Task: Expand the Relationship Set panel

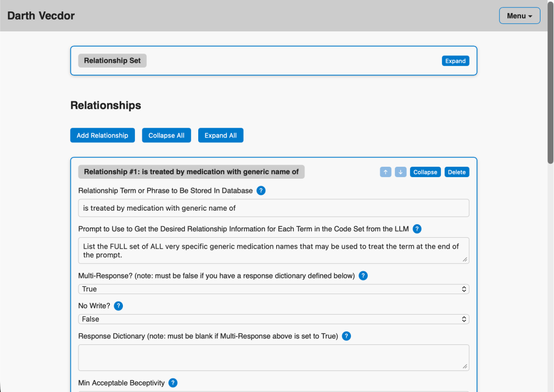Action: tap(455, 61)
